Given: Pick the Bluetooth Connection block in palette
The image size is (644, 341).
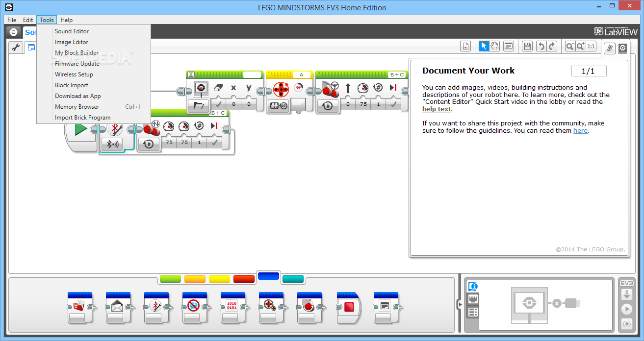Looking at the screenshot, I should coord(156,308).
